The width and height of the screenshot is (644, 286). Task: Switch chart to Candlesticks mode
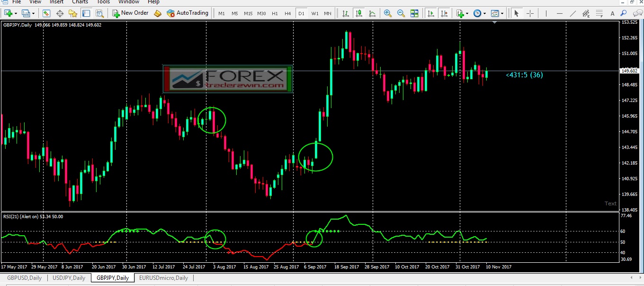[359, 13]
